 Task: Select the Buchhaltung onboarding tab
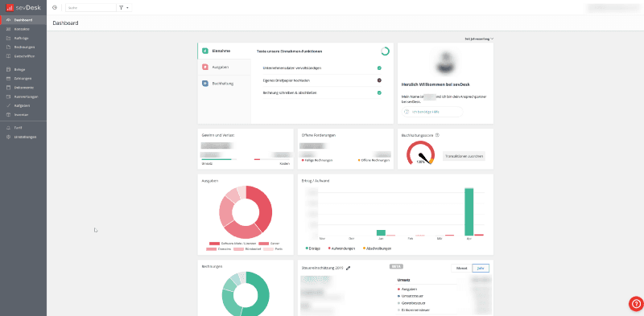[x=225, y=84]
